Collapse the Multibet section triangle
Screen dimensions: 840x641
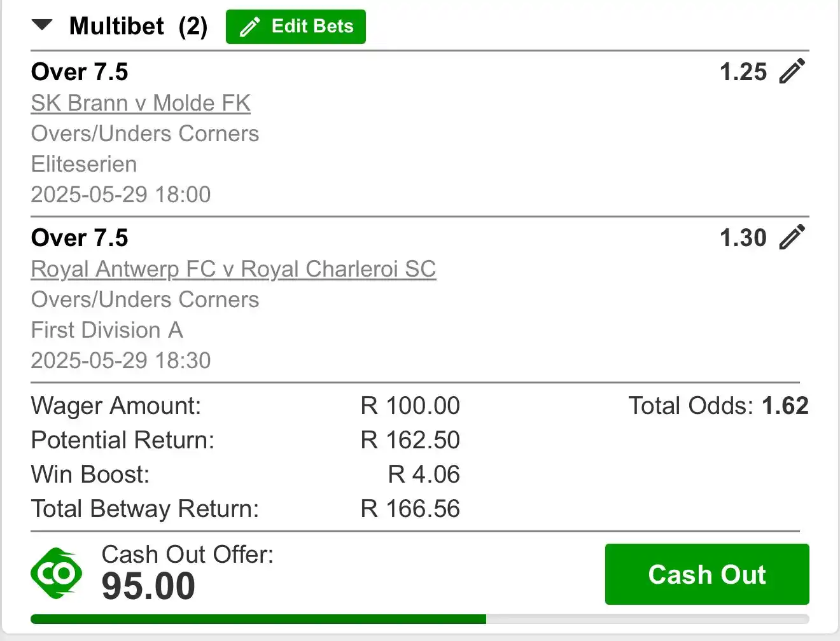point(42,25)
